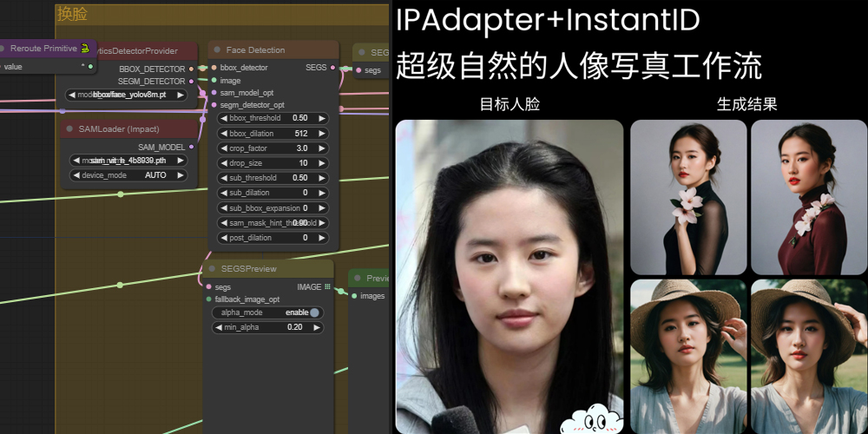This screenshot has width=868, height=434.
Task: Click the image input port on Face Detection
Action: tap(214, 80)
